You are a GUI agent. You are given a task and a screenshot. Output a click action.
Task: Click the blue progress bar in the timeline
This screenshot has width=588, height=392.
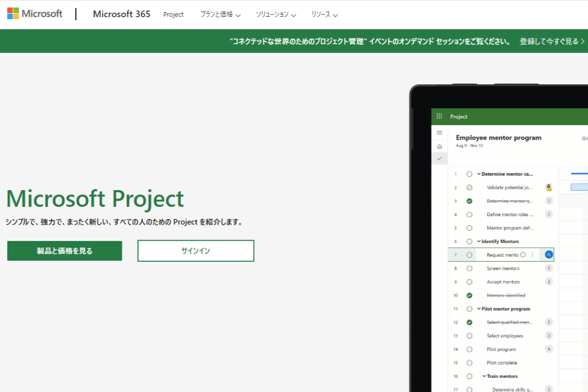(580, 173)
